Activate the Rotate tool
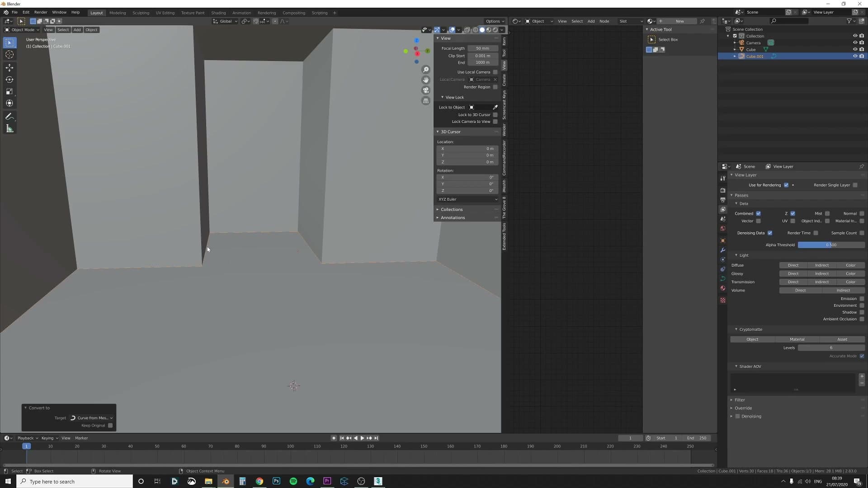The height and width of the screenshot is (488, 868). [x=9, y=80]
